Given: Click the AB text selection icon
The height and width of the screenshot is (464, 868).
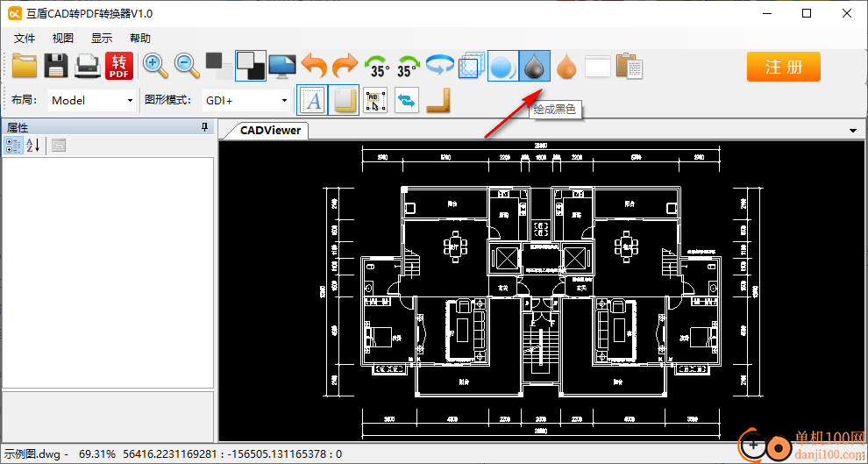Looking at the screenshot, I should [375, 100].
